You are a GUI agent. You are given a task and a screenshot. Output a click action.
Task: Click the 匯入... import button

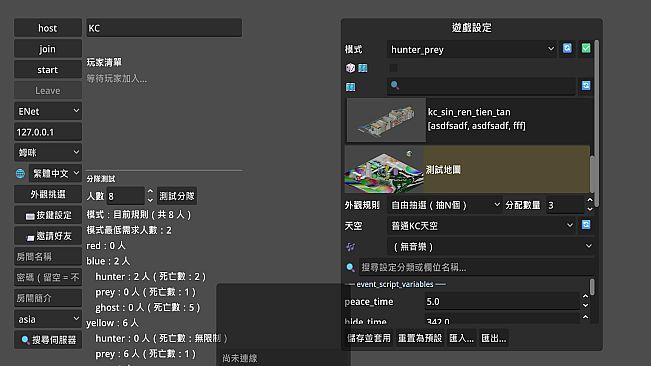(x=461, y=338)
